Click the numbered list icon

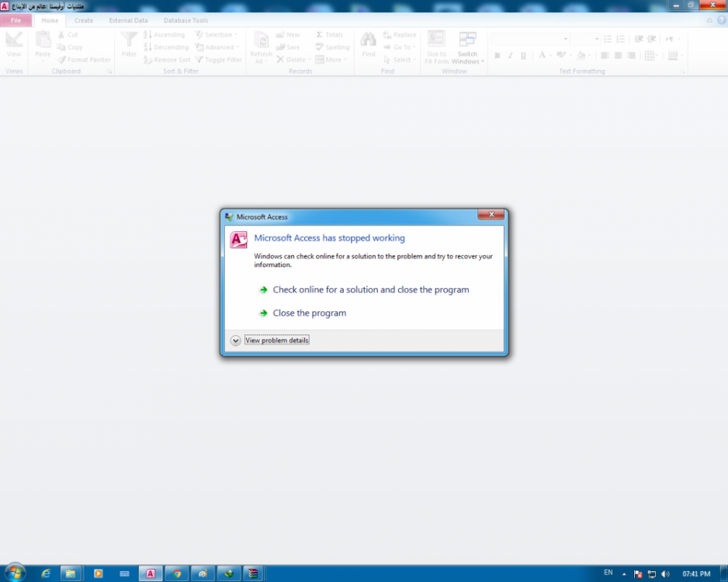[621, 39]
